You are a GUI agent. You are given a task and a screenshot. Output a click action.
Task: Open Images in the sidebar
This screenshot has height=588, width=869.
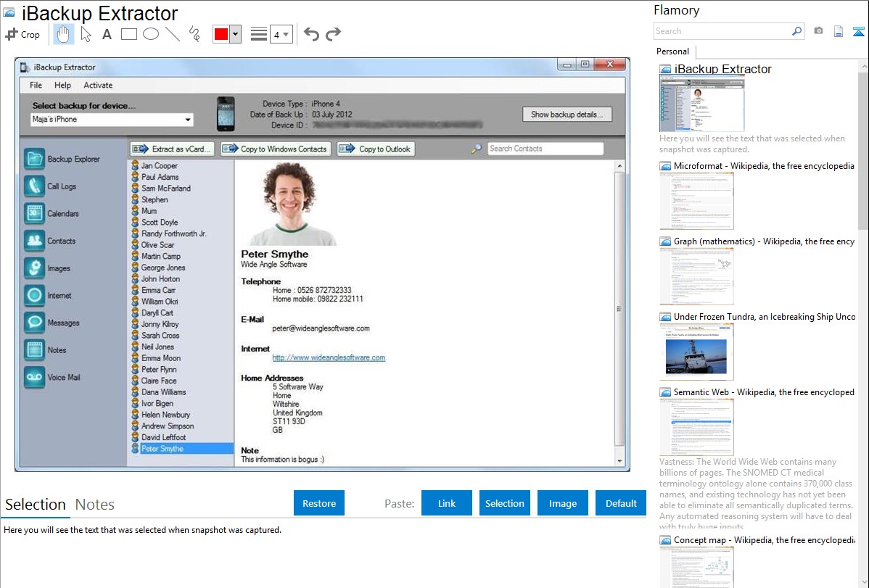click(x=47, y=268)
